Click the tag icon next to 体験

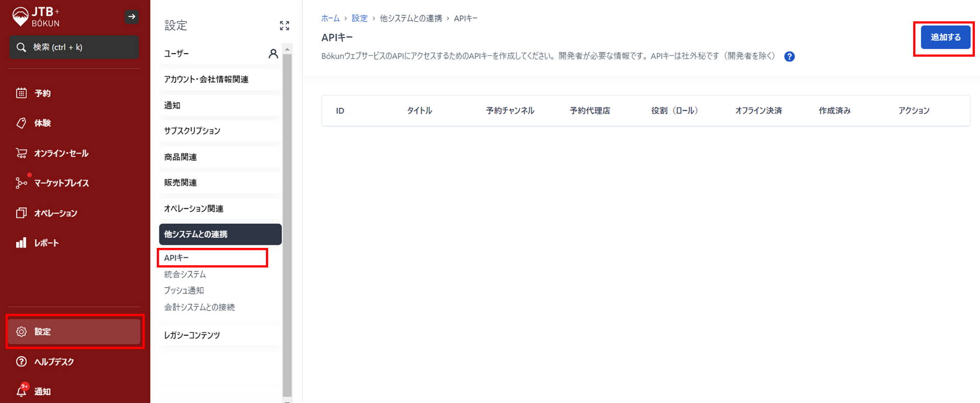point(21,123)
